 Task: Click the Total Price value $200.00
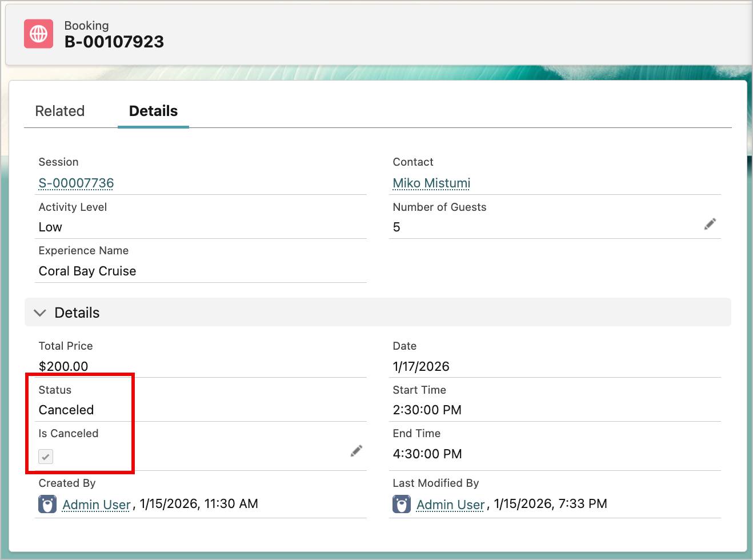pos(63,366)
